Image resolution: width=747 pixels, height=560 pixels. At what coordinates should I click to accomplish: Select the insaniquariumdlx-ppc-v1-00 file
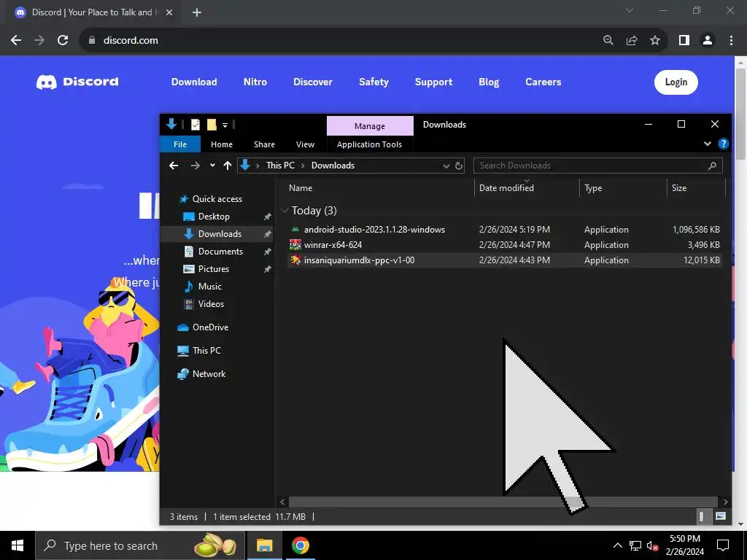point(359,260)
